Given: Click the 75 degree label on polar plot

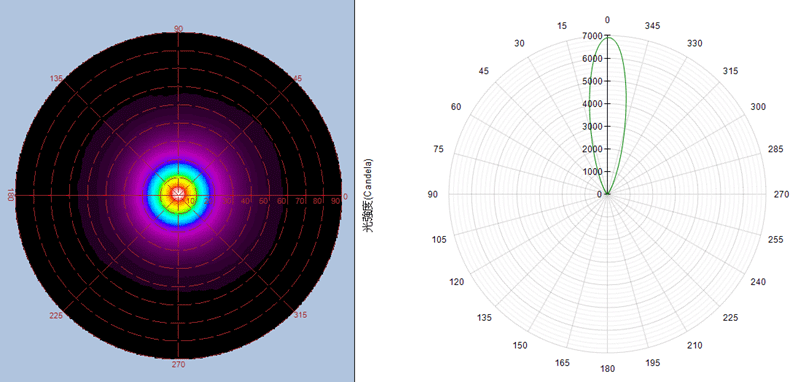Looking at the screenshot, I should pyautogui.click(x=439, y=149).
